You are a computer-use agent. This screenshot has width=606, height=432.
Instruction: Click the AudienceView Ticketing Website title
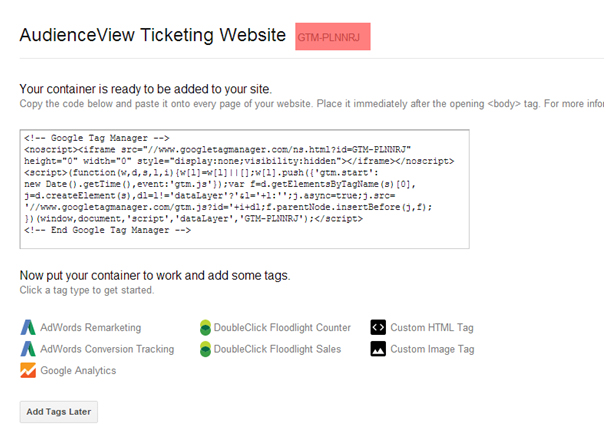pos(153,35)
